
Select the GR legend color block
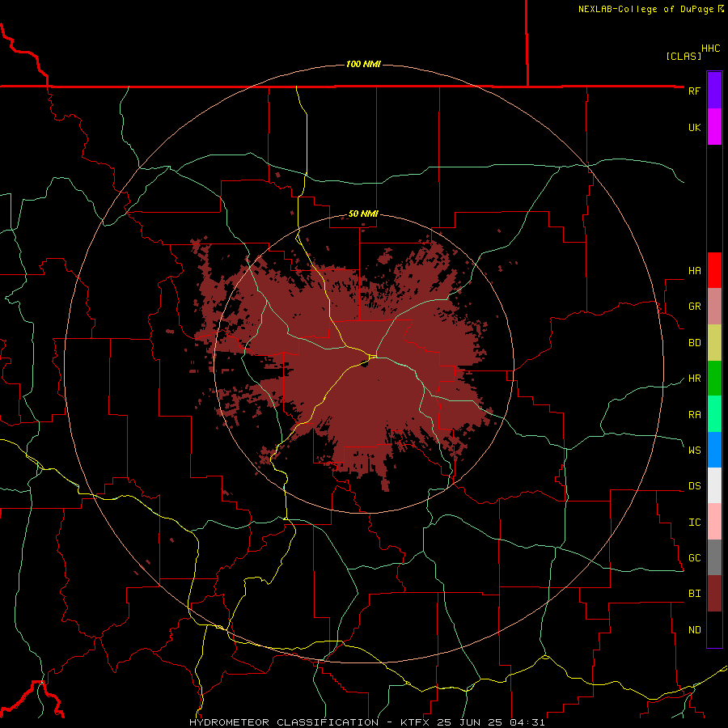[x=714, y=307]
